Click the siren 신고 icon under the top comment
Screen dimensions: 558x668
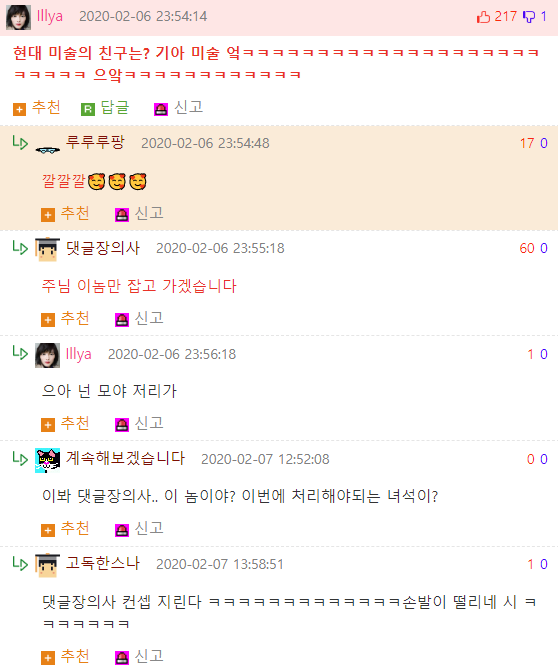[161, 109]
